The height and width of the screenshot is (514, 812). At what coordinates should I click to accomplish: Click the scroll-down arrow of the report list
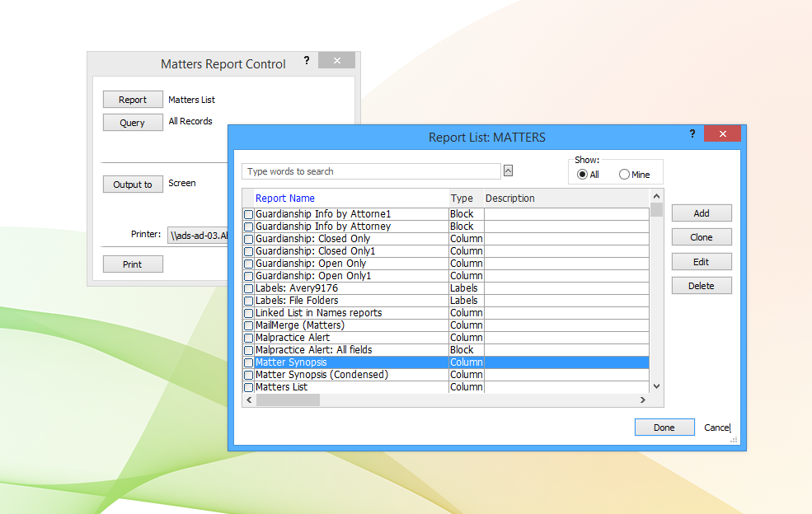pyautogui.click(x=656, y=385)
